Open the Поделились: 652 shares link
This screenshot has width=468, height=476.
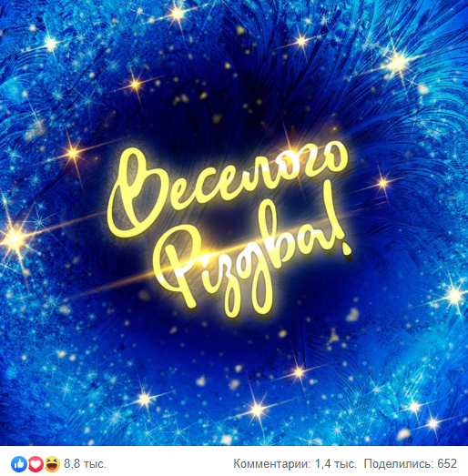(x=411, y=464)
